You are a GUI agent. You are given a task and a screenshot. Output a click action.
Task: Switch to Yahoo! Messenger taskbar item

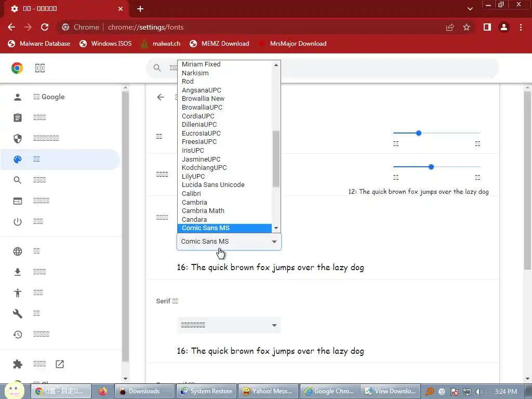coord(268,391)
